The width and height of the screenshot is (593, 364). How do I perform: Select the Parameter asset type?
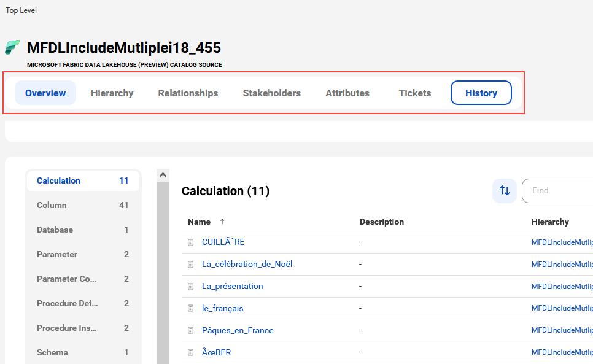point(83,254)
